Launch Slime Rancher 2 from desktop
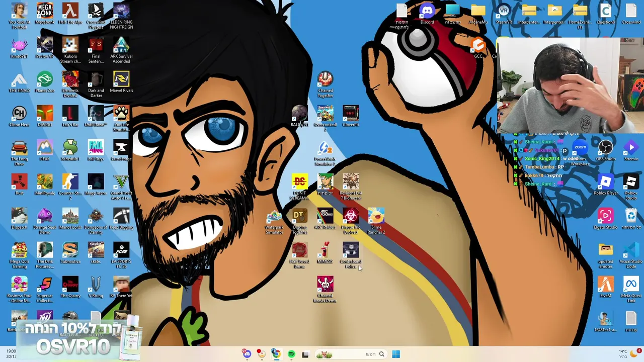The height and width of the screenshot is (362, 644). 376,221
